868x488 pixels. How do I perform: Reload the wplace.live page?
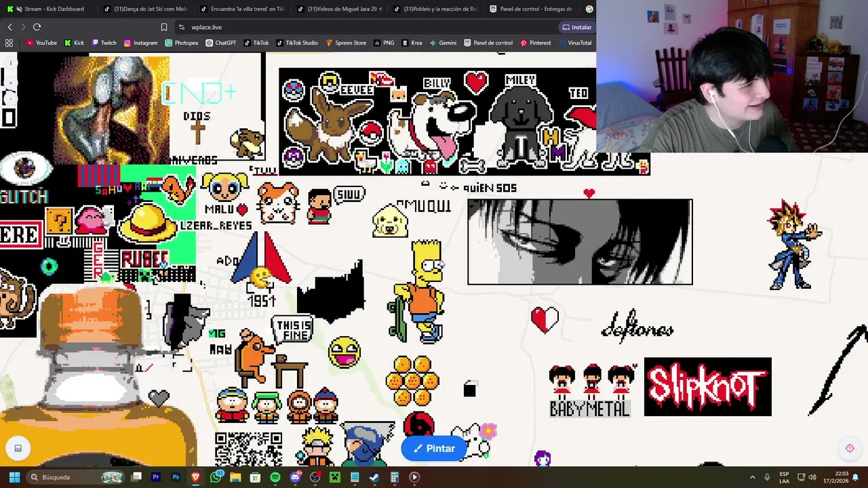(37, 27)
